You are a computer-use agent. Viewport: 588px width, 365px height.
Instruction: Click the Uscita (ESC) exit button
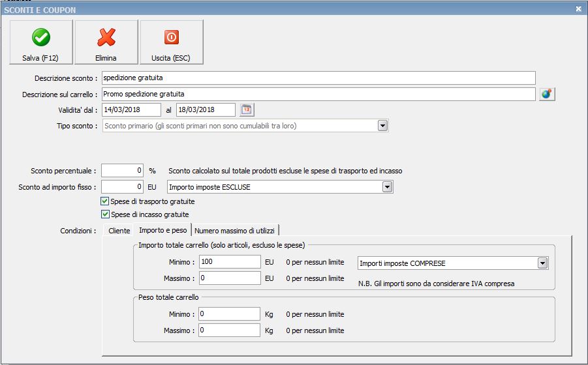pos(172,42)
